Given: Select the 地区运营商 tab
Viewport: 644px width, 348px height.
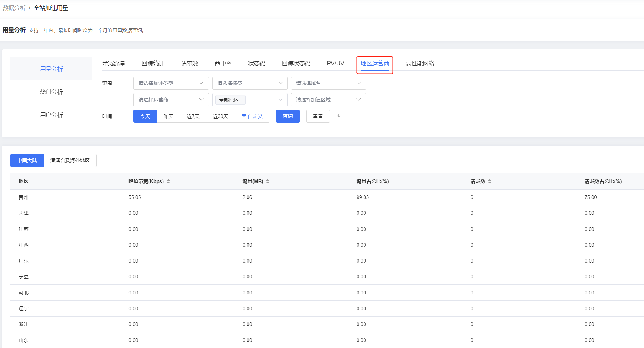Looking at the screenshot, I should click(x=375, y=63).
